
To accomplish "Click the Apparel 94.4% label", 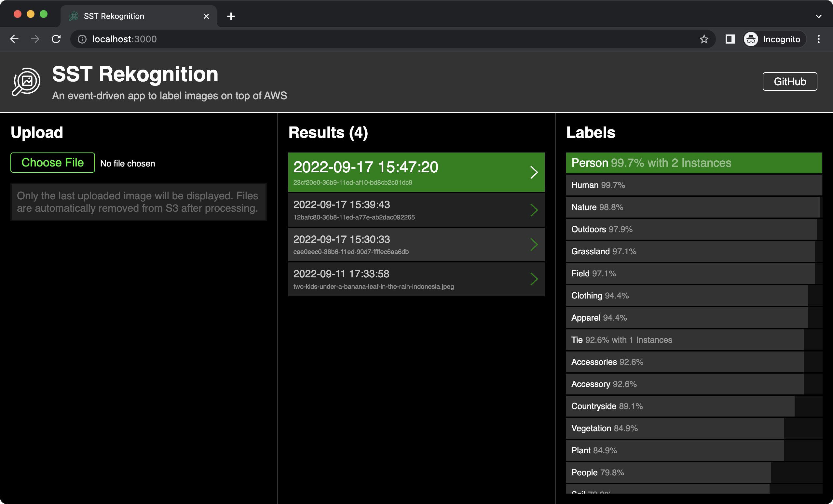I will pyautogui.click(x=694, y=318).
